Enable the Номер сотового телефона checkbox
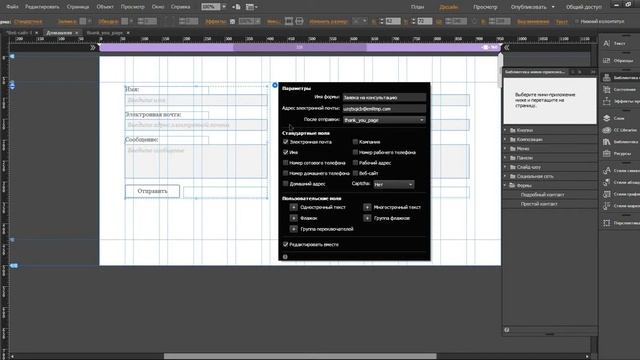640x360 pixels. [285, 162]
